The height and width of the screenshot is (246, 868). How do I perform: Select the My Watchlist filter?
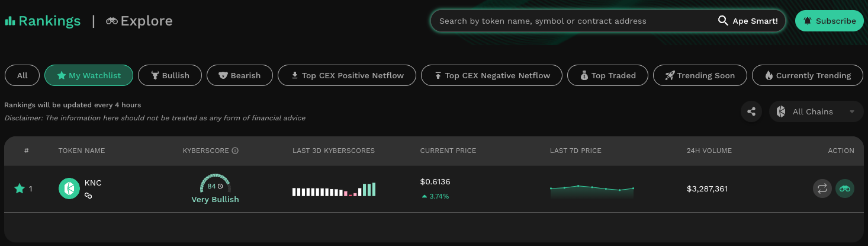pos(88,75)
